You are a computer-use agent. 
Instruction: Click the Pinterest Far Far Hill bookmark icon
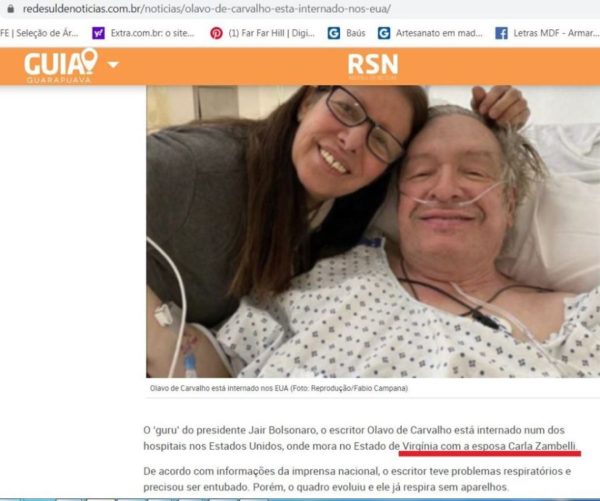(216, 33)
